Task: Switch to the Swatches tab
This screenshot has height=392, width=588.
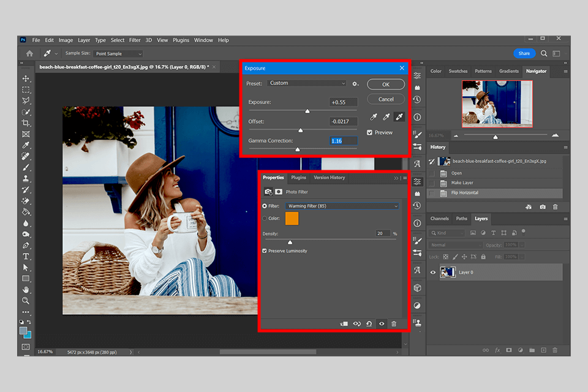Action: [458, 71]
